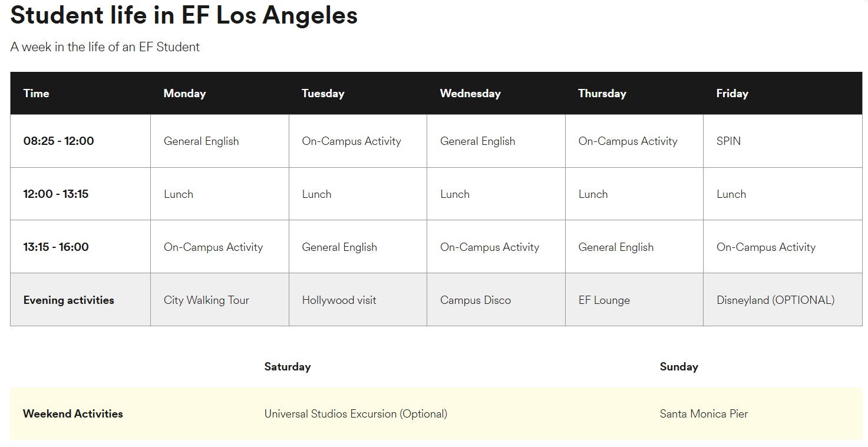Click the Student life in EF Los Angeles heading
Viewport: 868px width, 447px height.
point(184,15)
